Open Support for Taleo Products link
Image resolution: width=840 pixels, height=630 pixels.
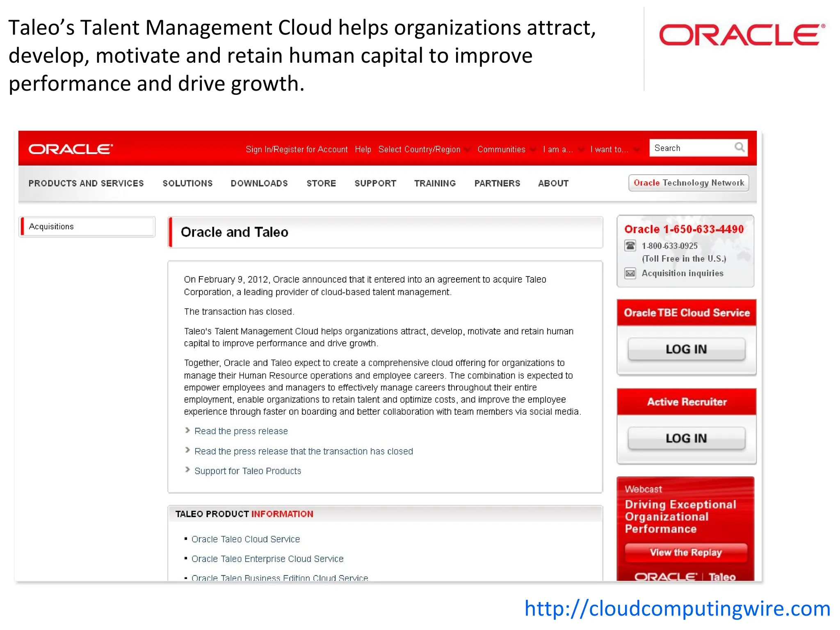click(x=248, y=471)
